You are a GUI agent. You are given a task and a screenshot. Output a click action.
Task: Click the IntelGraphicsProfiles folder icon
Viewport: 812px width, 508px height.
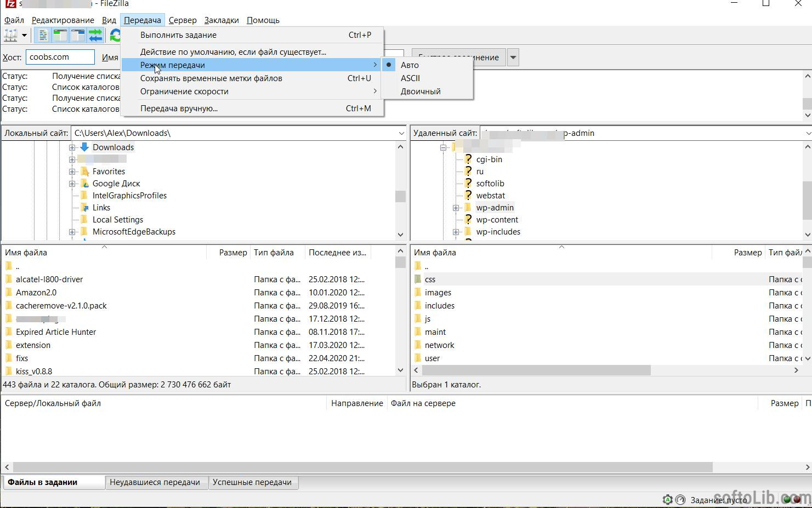point(84,195)
